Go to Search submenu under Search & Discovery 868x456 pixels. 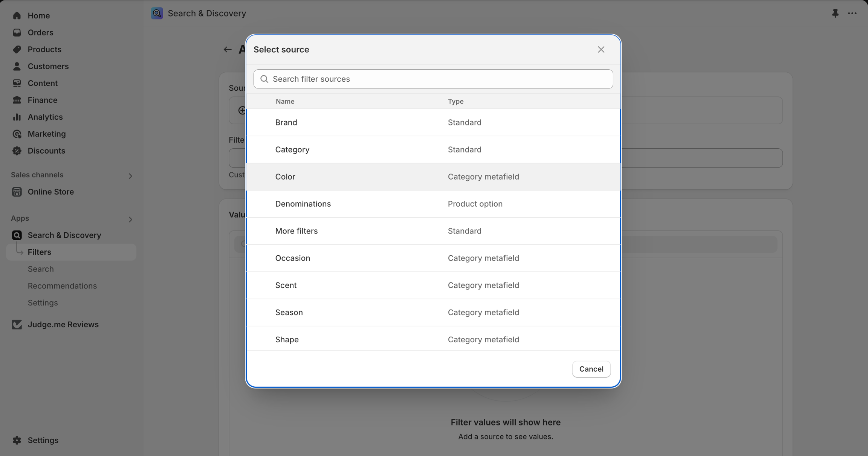coord(41,269)
